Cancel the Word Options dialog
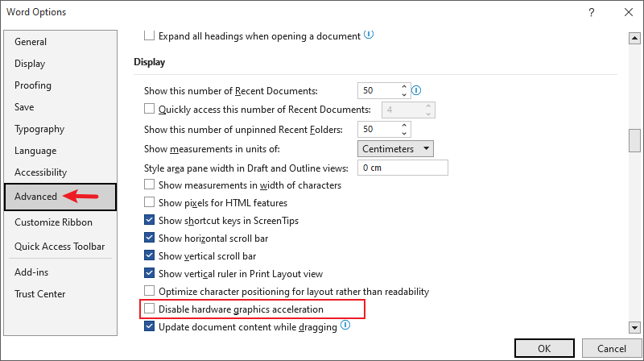 [x=612, y=349]
